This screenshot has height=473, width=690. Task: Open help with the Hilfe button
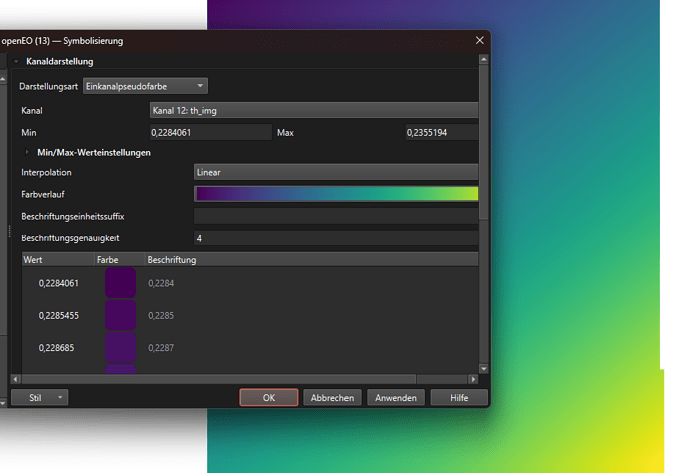click(x=459, y=397)
